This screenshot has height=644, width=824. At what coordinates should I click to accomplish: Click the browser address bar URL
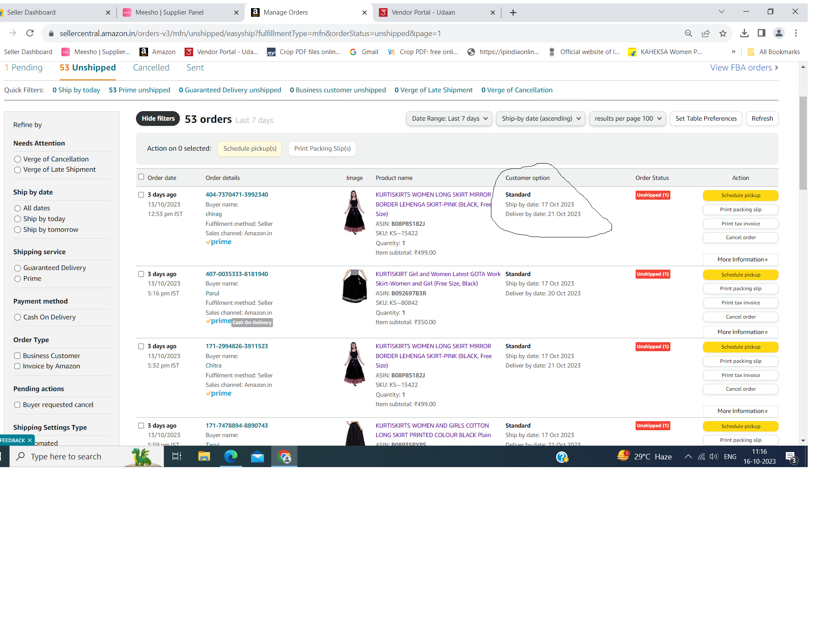(250, 33)
